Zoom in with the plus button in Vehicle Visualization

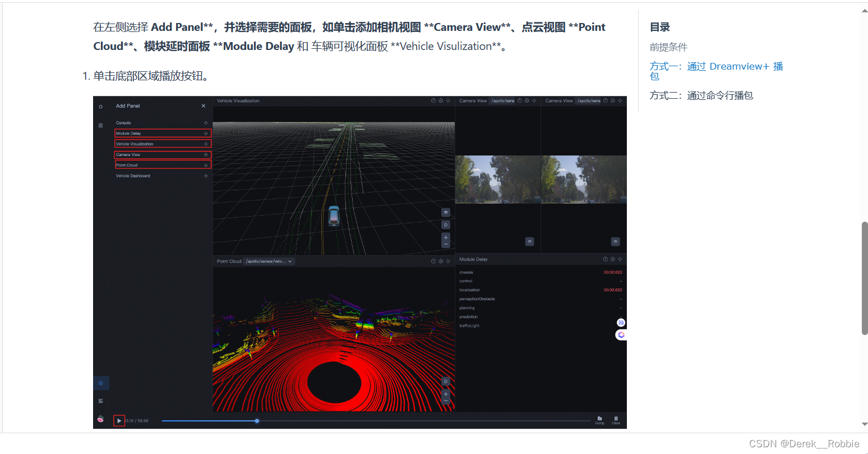pyautogui.click(x=446, y=237)
